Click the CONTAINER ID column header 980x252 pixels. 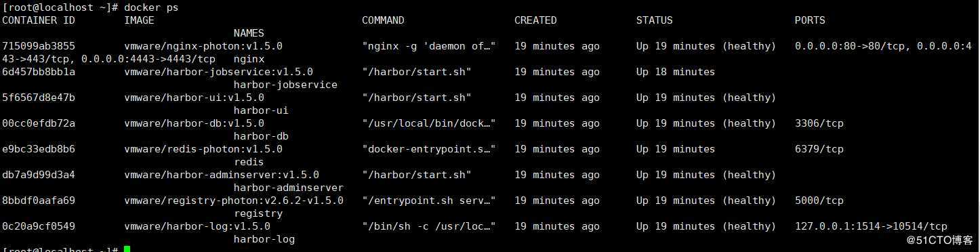(x=39, y=20)
